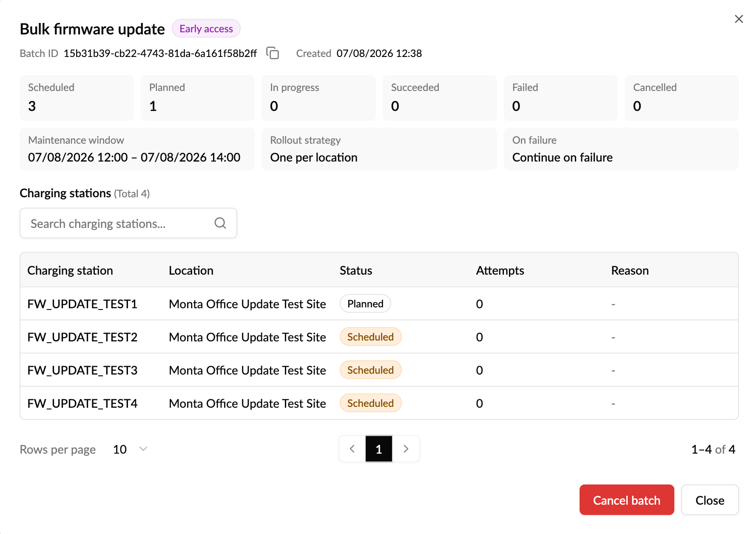Click the Reason column header

[630, 270]
